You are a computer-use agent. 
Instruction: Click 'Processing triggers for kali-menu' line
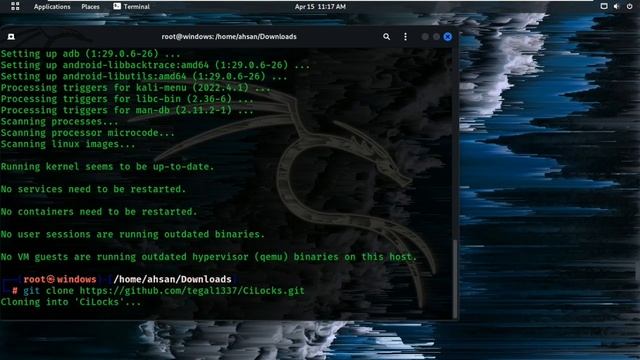tap(136, 87)
